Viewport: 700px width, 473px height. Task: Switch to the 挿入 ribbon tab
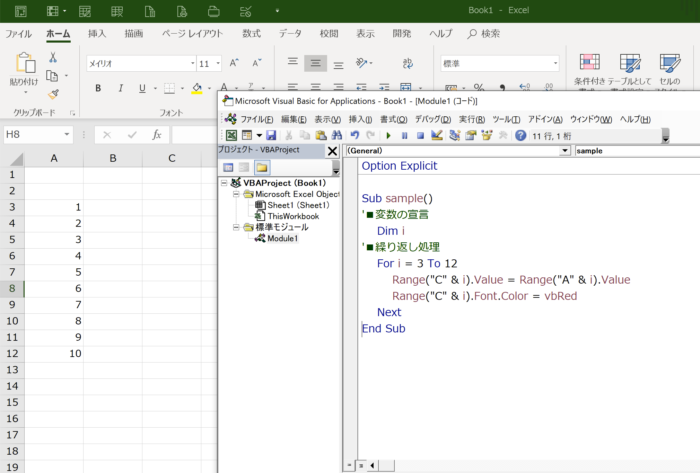point(97,33)
